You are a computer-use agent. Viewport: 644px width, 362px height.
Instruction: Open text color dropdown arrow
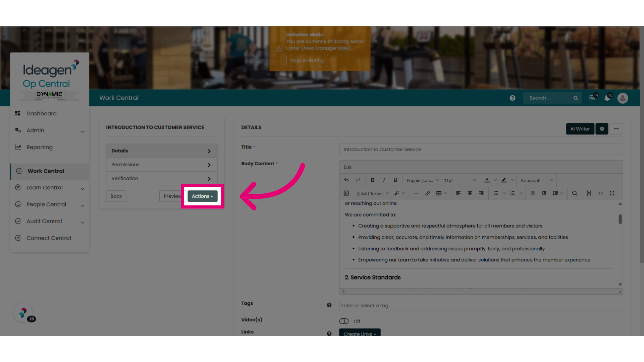pos(495,180)
